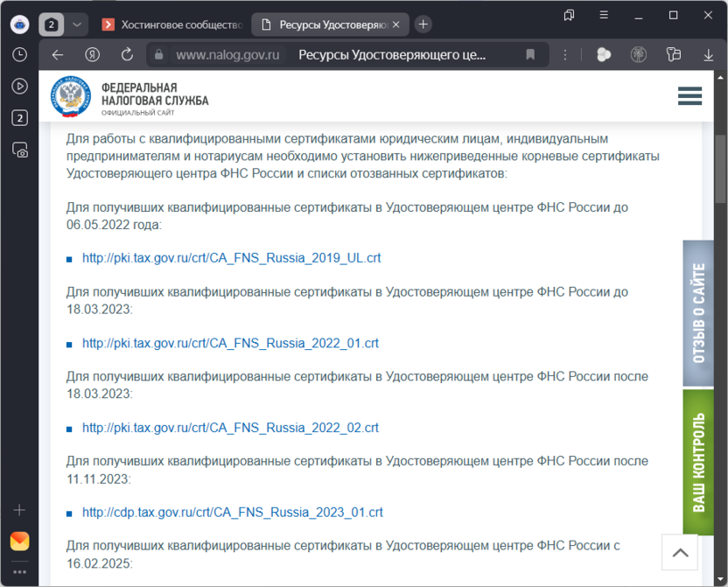
Task: Open the tab count button showing 2
Action: [51, 24]
